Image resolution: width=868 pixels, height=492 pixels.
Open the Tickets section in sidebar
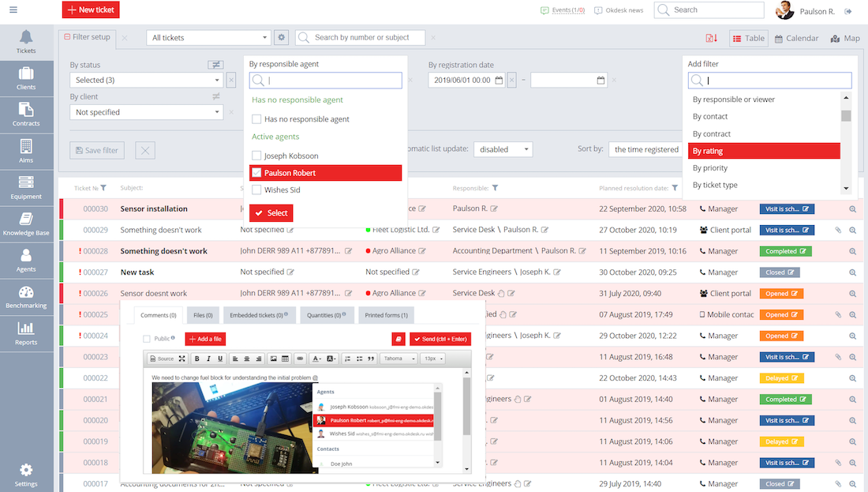click(x=26, y=43)
